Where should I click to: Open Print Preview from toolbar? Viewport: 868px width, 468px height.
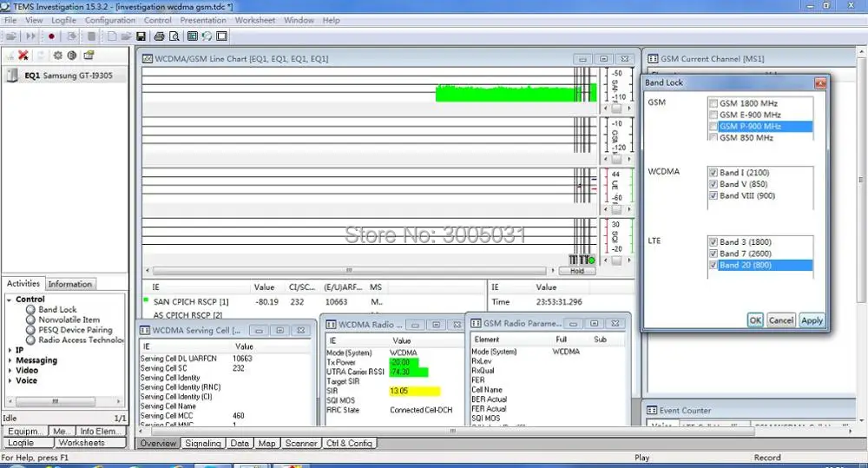[174, 36]
